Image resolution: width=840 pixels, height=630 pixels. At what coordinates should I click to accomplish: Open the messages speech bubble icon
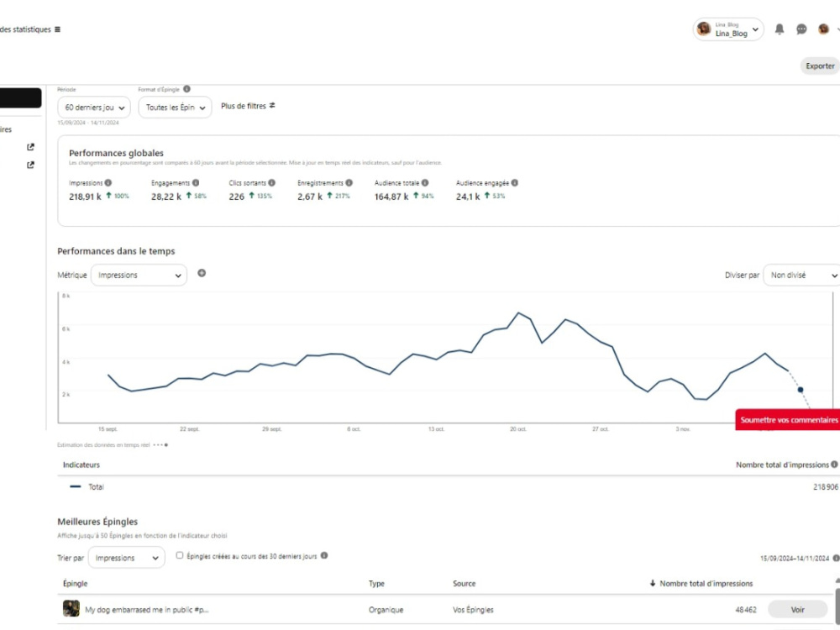[801, 29]
